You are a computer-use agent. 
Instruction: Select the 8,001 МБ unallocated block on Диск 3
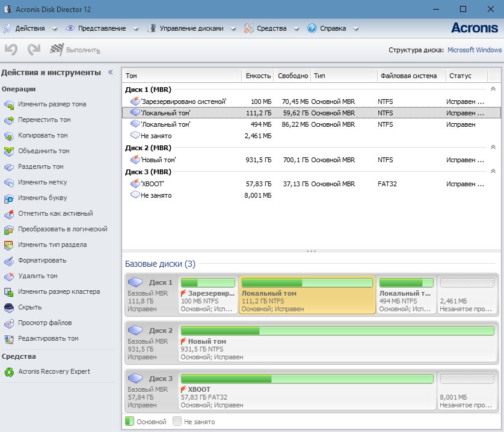[467, 391]
